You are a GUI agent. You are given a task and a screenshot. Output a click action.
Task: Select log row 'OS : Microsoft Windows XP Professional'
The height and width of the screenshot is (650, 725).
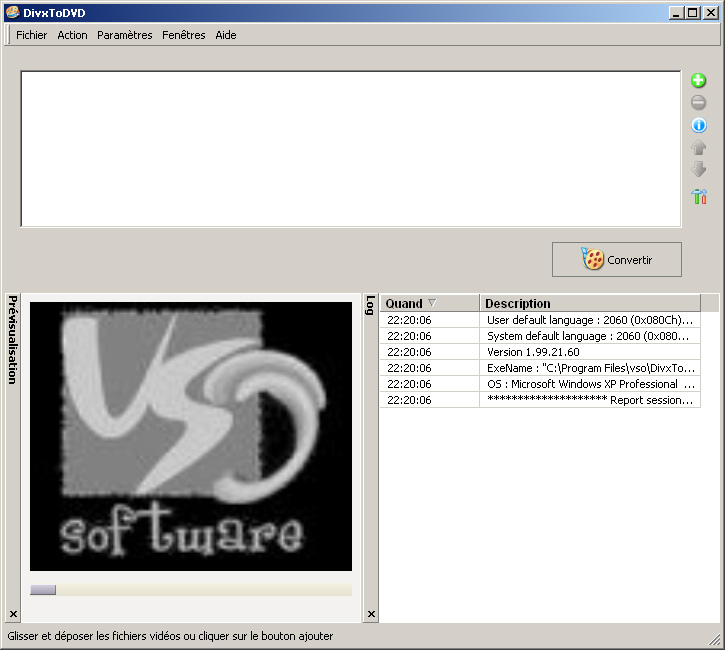(540, 384)
